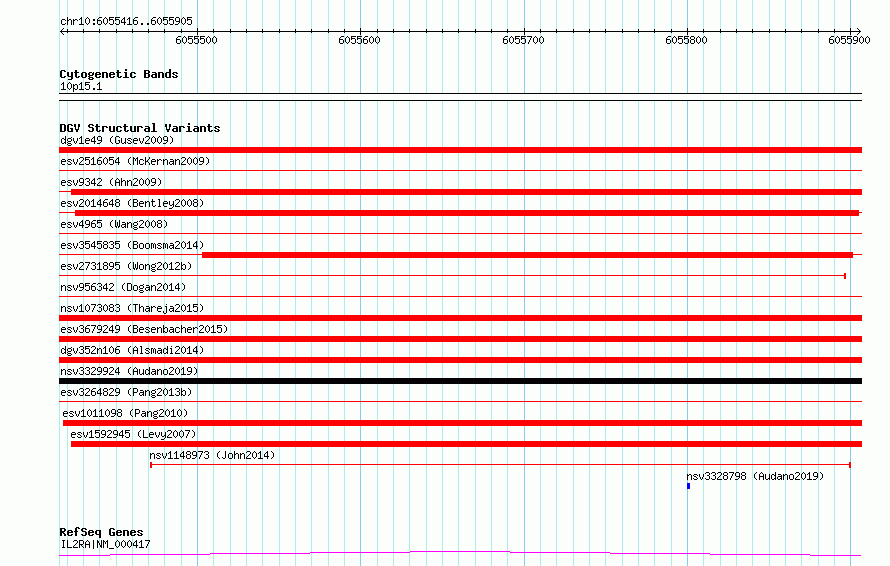Click esv2014648 (Bentley2008) variant label
Viewport: 890px width, 566px height.
click(x=132, y=203)
